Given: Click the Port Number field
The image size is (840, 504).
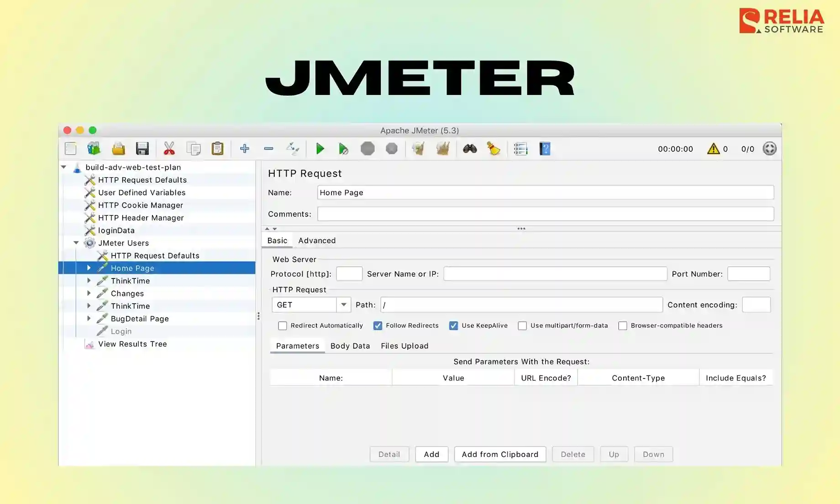Looking at the screenshot, I should [x=749, y=274].
